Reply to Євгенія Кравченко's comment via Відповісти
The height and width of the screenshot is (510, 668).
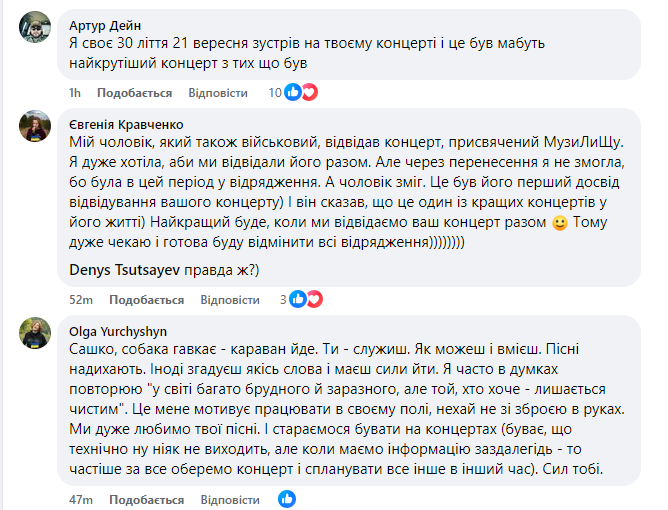click(230, 299)
